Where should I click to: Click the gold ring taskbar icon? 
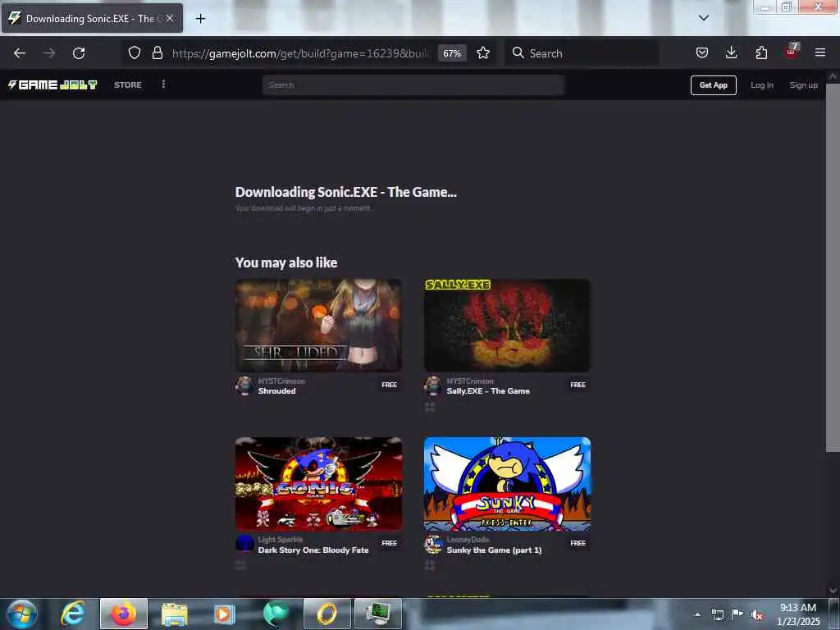click(327, 614)
